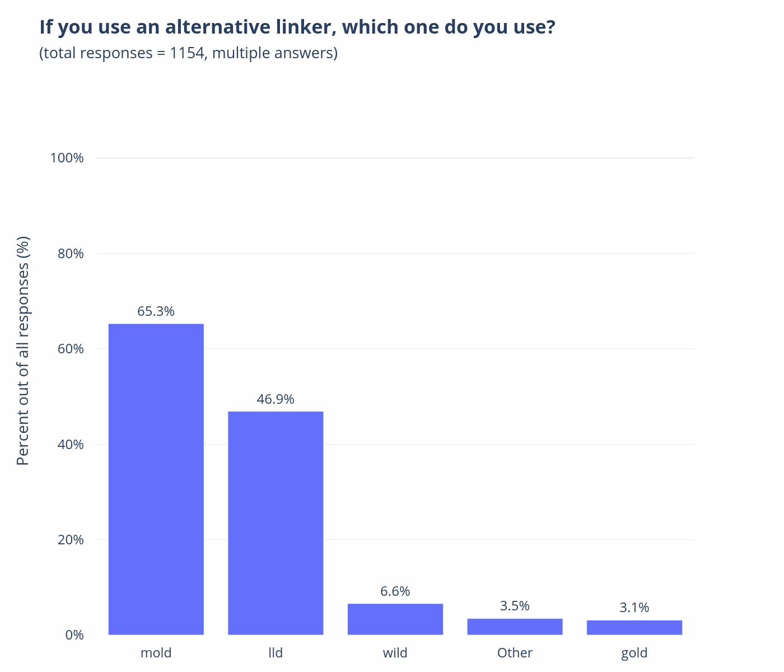Click the 100% y-axis tick label
This screenshot has height=672, width=784.
coord(67,158)
